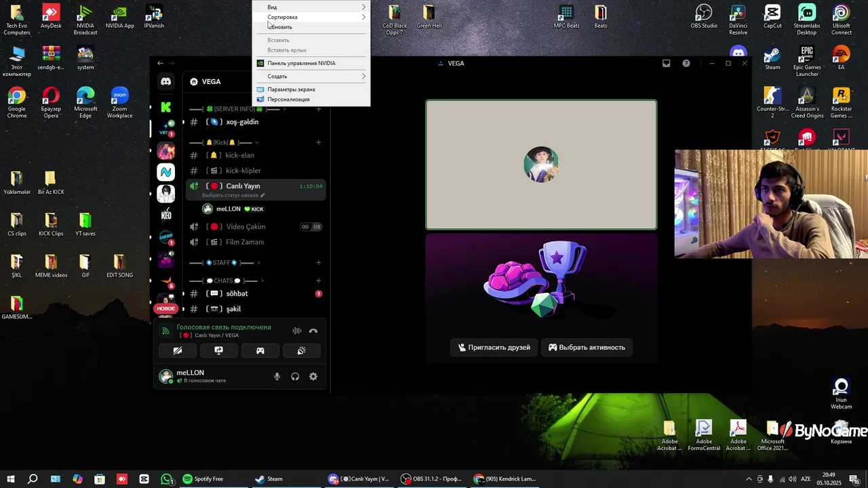Select AnyDesk desktop icon

[51, 17]
